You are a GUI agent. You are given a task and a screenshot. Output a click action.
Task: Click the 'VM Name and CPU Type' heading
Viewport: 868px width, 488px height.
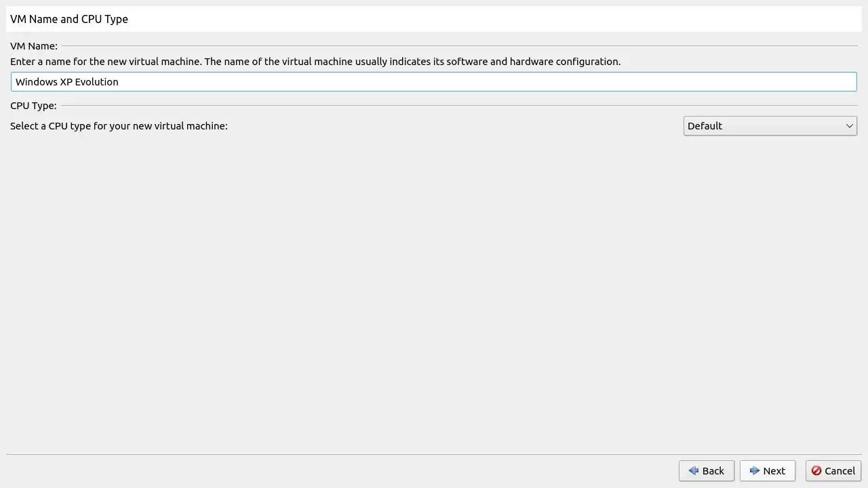(69, 19)
